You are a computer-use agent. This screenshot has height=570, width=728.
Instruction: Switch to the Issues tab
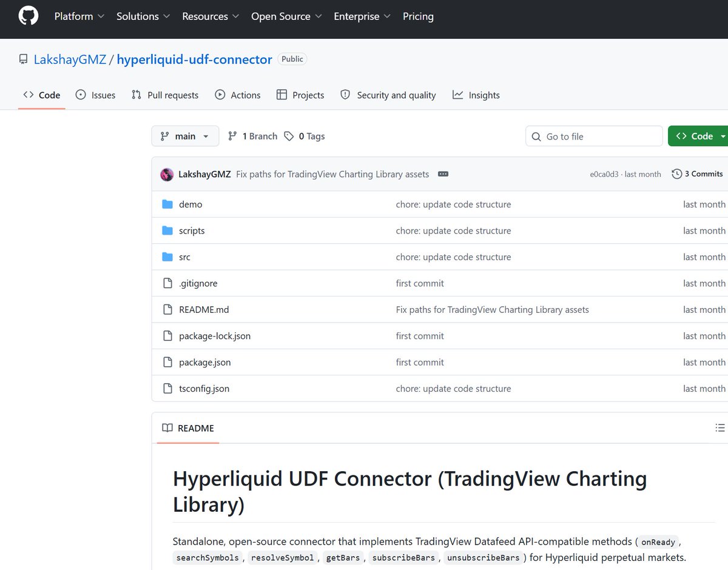pos(95,95)
